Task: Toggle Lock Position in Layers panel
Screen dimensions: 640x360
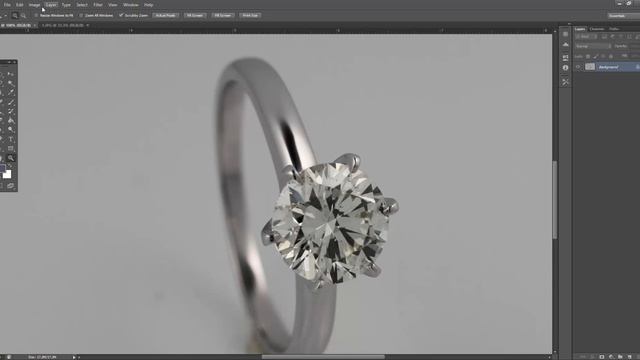Action: point(603,56)
